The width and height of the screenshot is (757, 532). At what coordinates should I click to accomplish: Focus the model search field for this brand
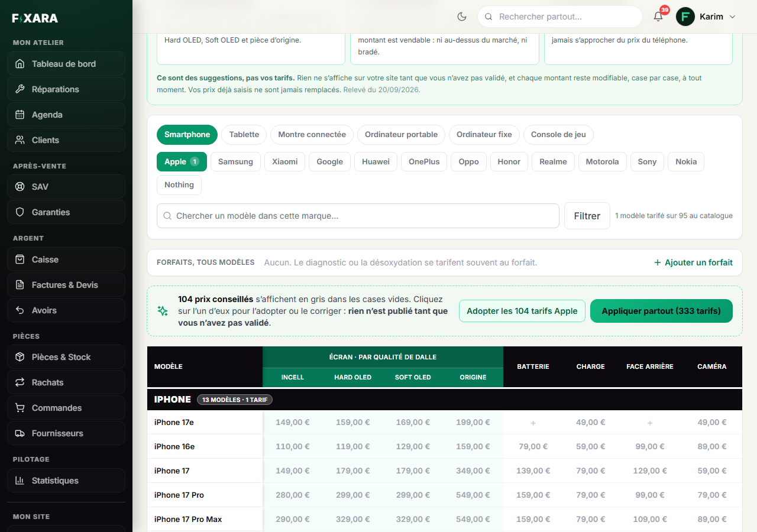click(x=358, y=216)
